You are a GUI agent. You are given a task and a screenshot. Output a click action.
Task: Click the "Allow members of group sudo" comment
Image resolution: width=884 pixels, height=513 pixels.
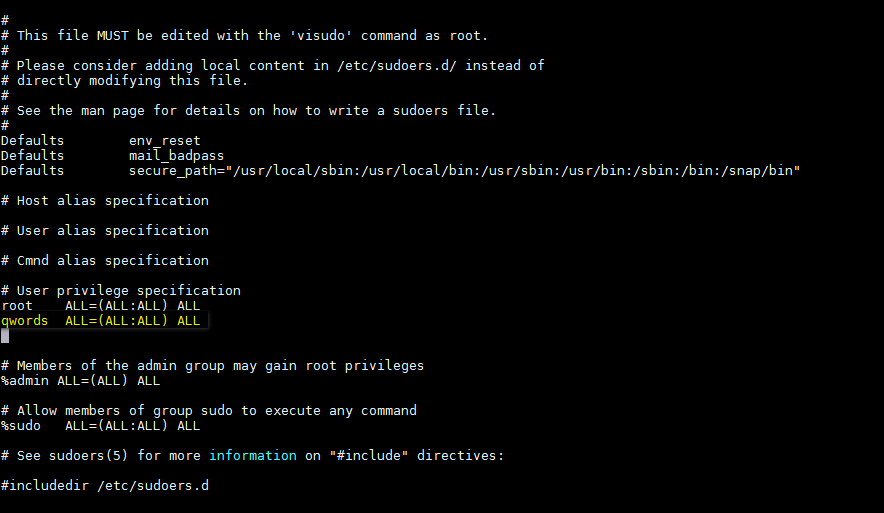coord(209,411)
